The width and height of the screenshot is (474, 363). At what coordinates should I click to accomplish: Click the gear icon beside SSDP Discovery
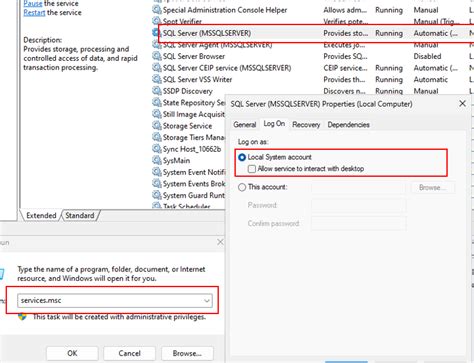(x=157, y=91)
